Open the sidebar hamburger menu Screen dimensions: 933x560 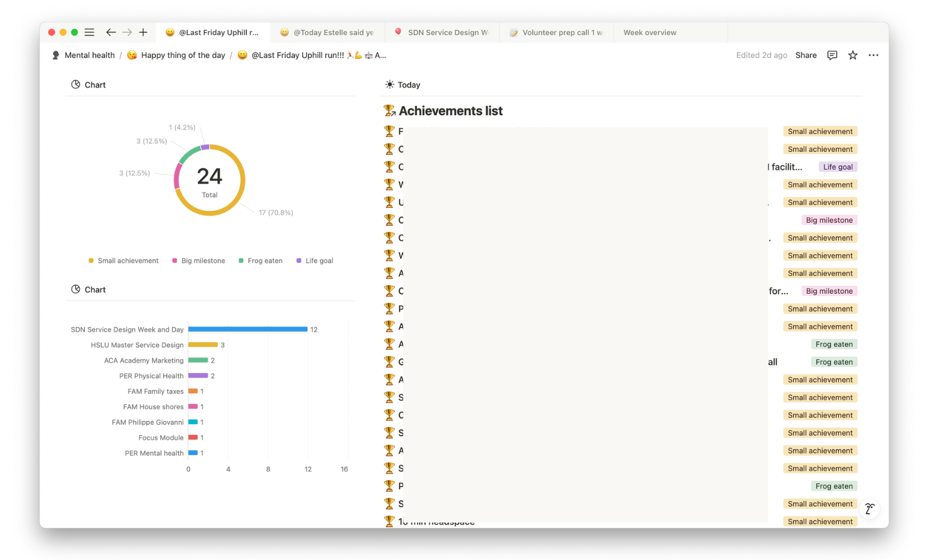(89, 33)
